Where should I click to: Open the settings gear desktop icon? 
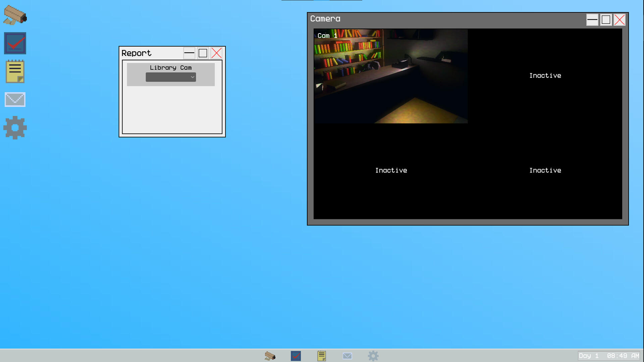15,128
